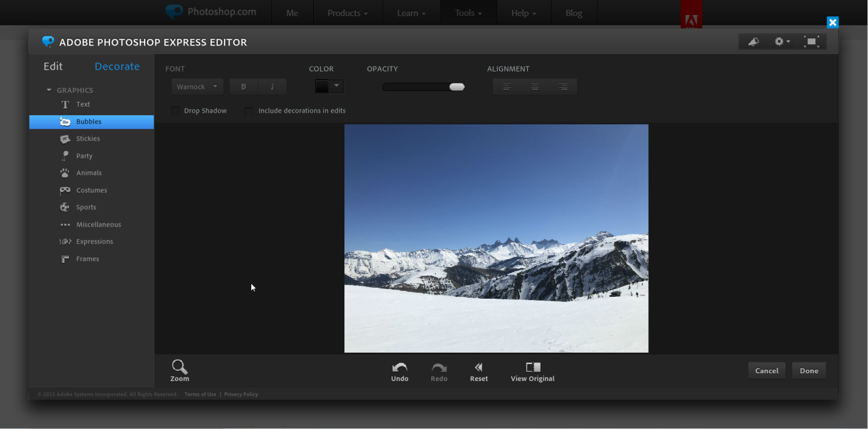
Task: Open the Warnock font dropdown
Action: (197, 87)
